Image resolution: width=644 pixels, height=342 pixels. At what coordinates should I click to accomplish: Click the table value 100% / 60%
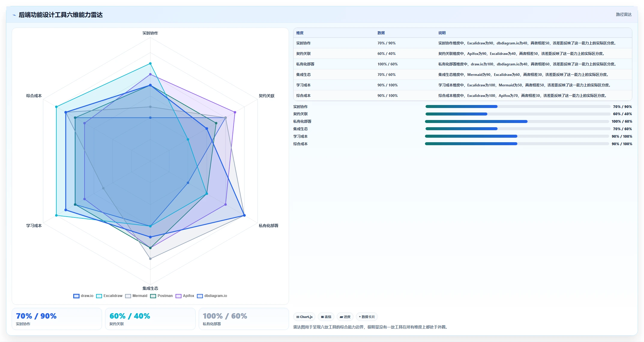[387, 64]
